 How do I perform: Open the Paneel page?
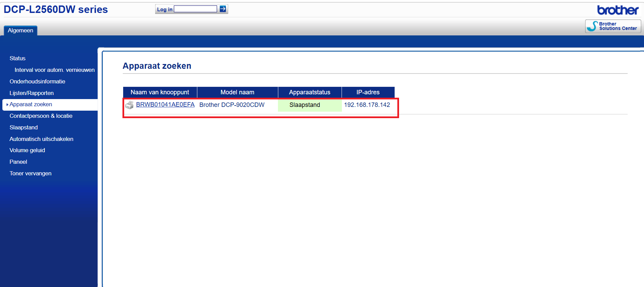pyautogui.click(x=18, y=162)
